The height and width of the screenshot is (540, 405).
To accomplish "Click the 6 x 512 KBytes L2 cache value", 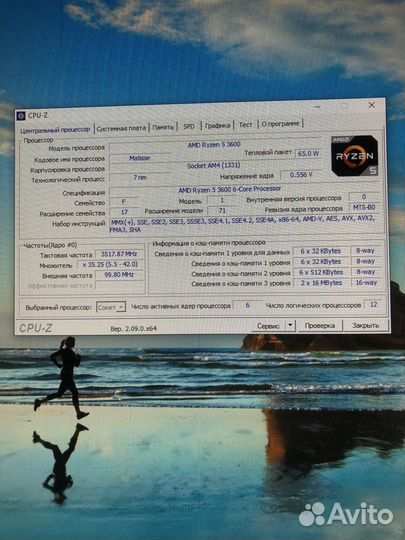I will pyautogui.click(x=321, y=272).
